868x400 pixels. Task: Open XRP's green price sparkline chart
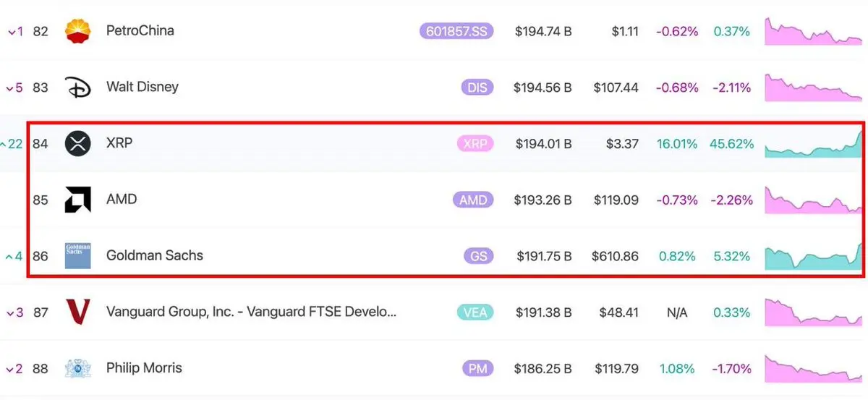(x=814, y=145)
